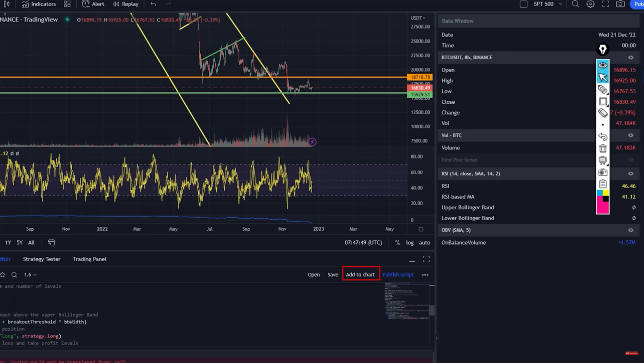This screenshot has width=644, height=363.
Task: Save the current Pine script
Action: (333, 275)
